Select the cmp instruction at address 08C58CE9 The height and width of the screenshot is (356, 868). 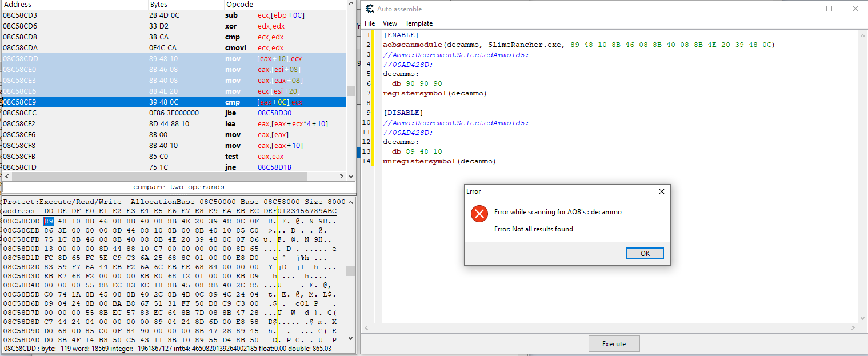[x=171, y=102]
